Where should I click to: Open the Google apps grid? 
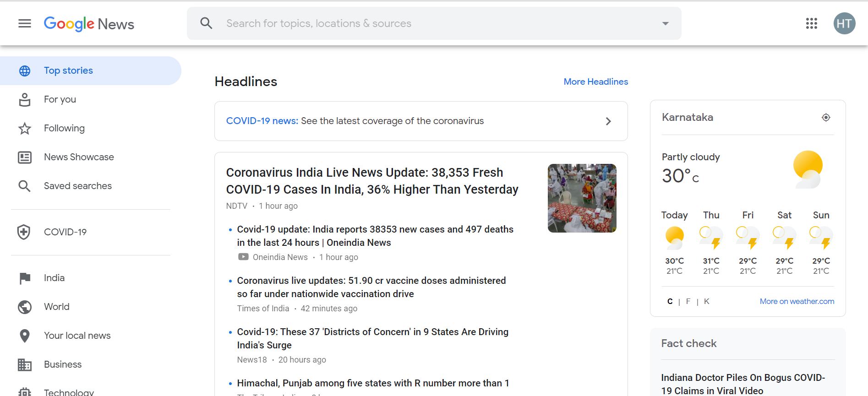pos(812,23)
